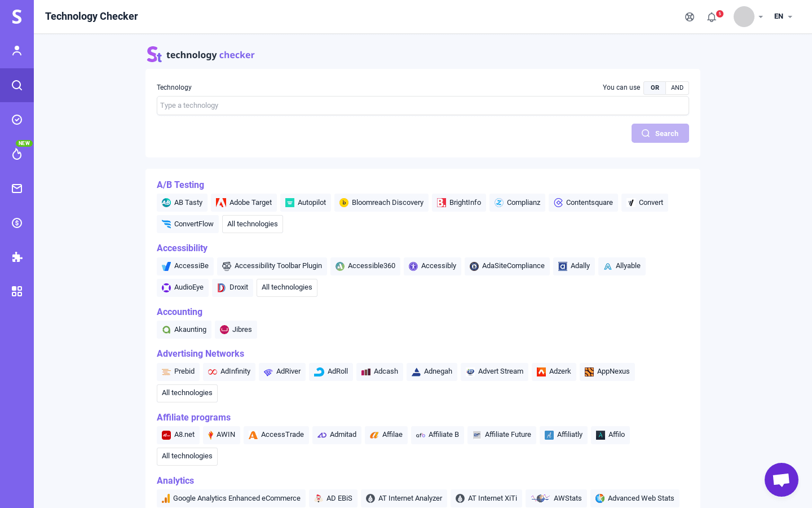812x508 pixels.
Task: Open the EN language dropdown
Action: (x=783, y=16)
